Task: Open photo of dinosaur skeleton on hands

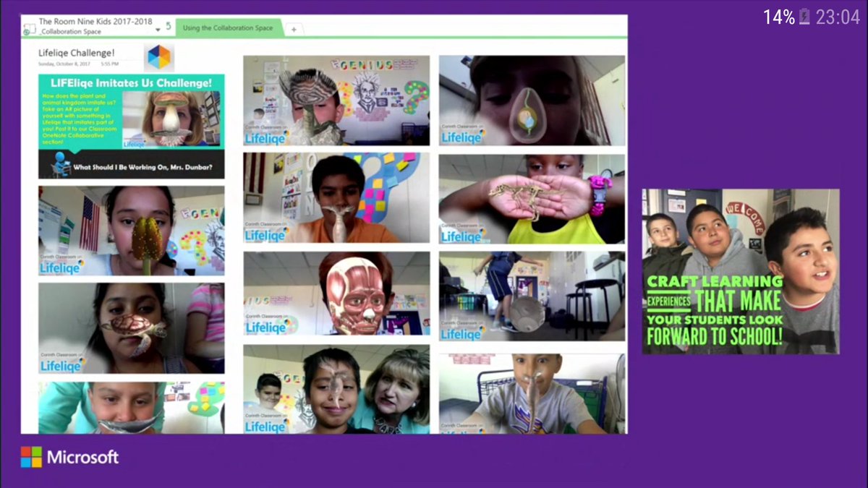Action: [x=532, y=199]
